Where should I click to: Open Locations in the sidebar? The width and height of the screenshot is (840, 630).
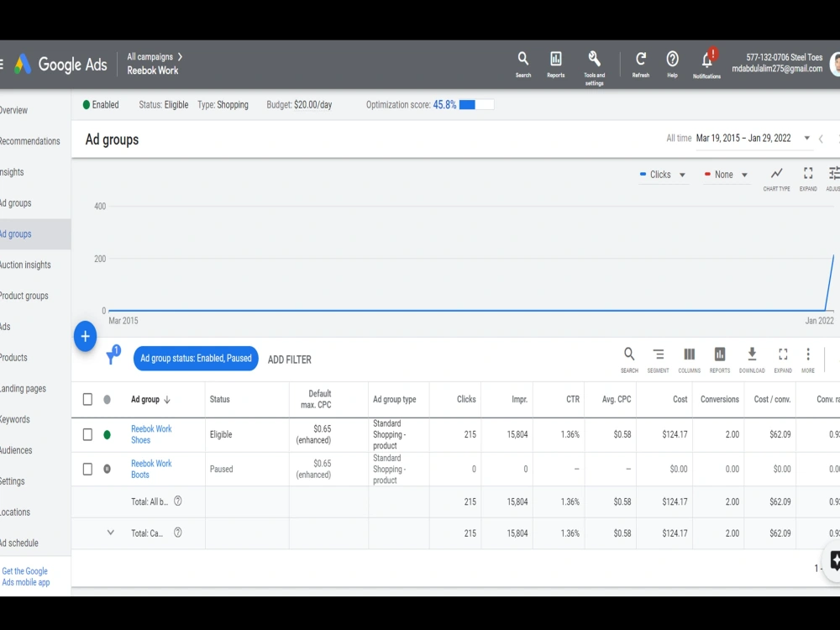[15, 512]
